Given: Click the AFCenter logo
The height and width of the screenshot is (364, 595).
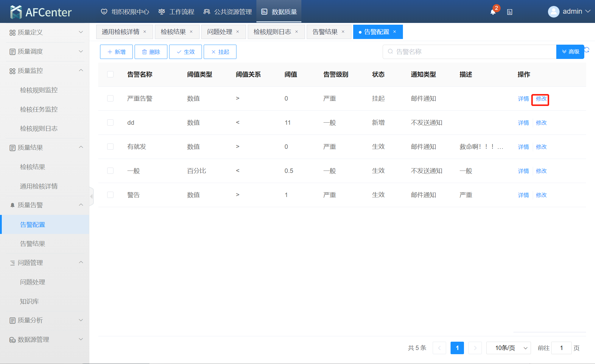Looking at the screenshot, I should [41, 12].
